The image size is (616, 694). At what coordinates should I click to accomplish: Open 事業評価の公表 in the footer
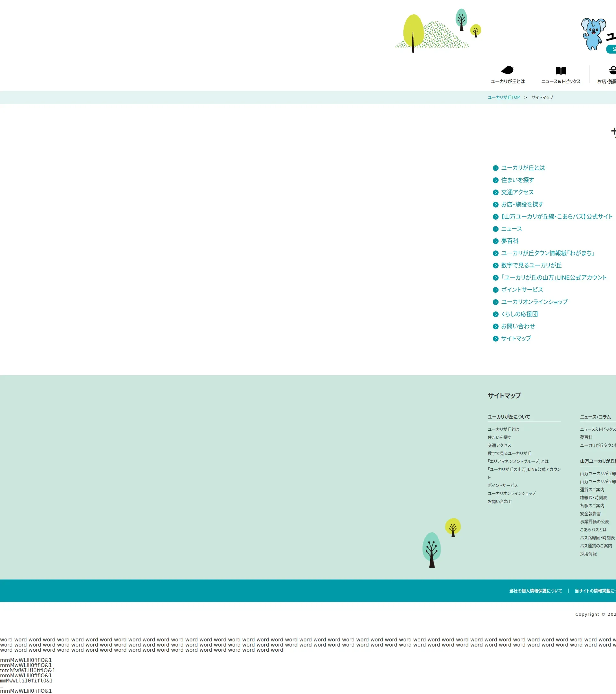click(594, 522)
